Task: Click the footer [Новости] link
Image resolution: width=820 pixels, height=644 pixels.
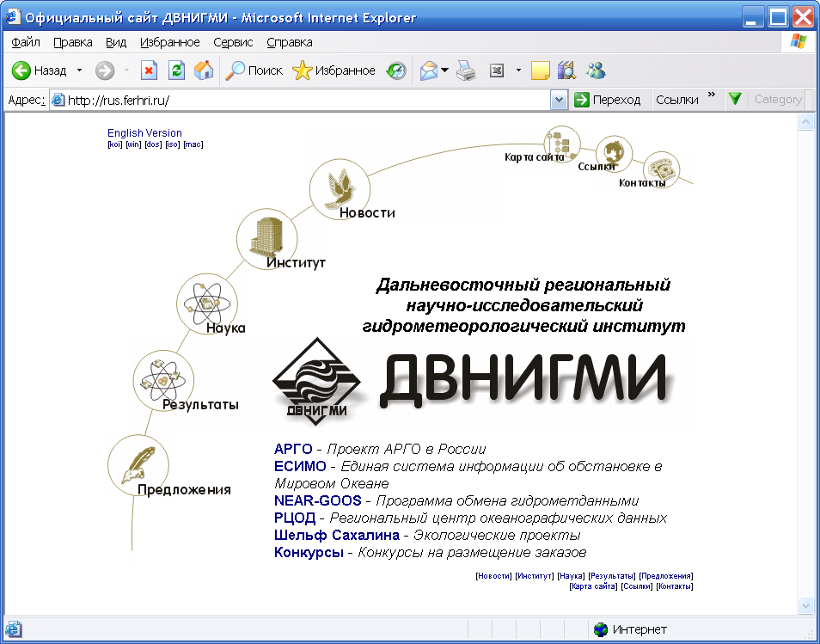Action: 493,576
